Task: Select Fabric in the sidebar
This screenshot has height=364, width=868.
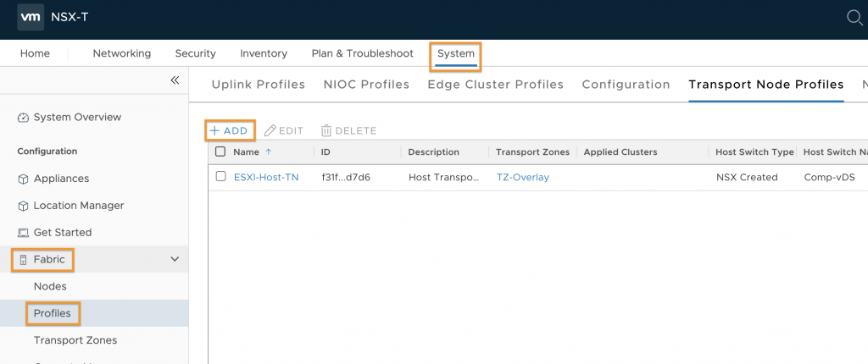Action: pos(49,259)
